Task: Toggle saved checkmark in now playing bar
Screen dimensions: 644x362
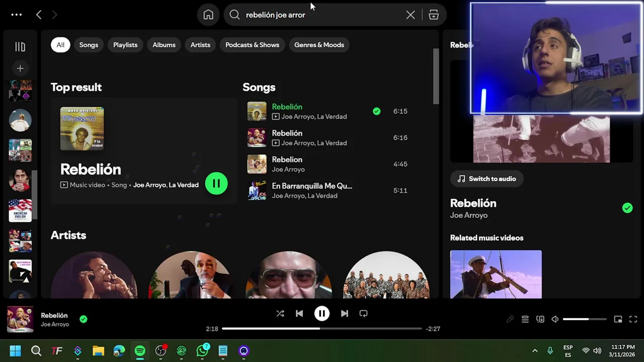Action: point(84,319)
